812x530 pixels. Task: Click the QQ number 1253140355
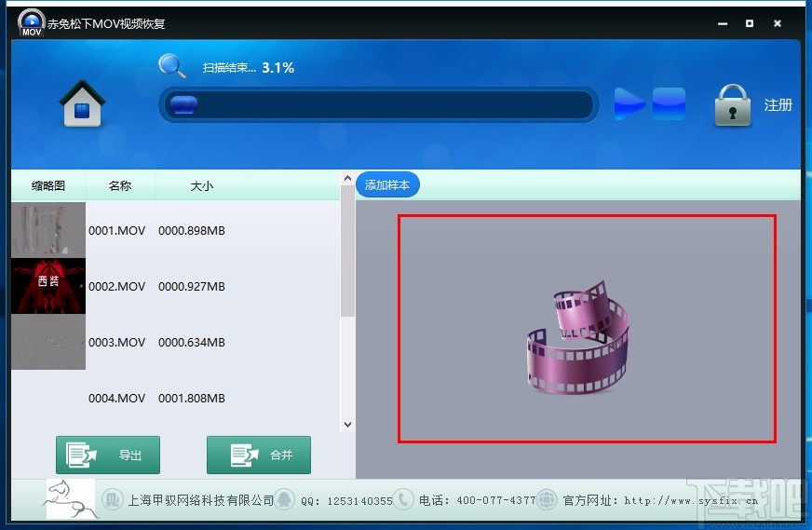(x=360, y=501)
